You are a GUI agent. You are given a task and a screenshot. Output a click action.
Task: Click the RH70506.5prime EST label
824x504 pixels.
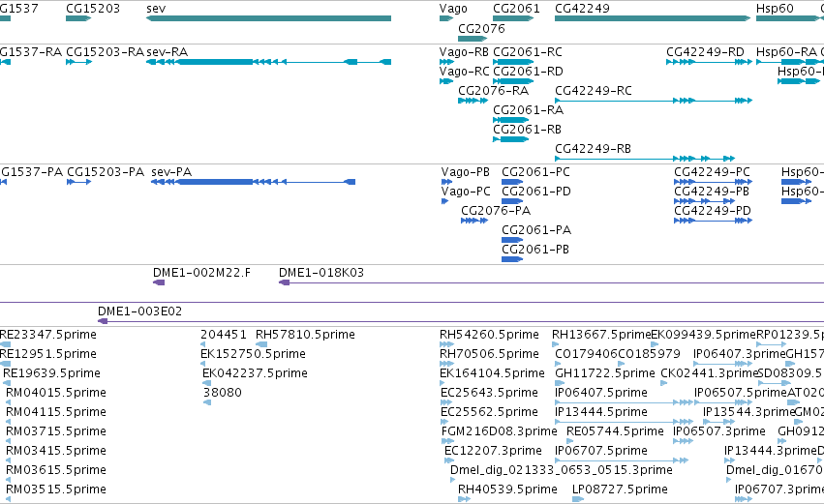pos(489,354)
